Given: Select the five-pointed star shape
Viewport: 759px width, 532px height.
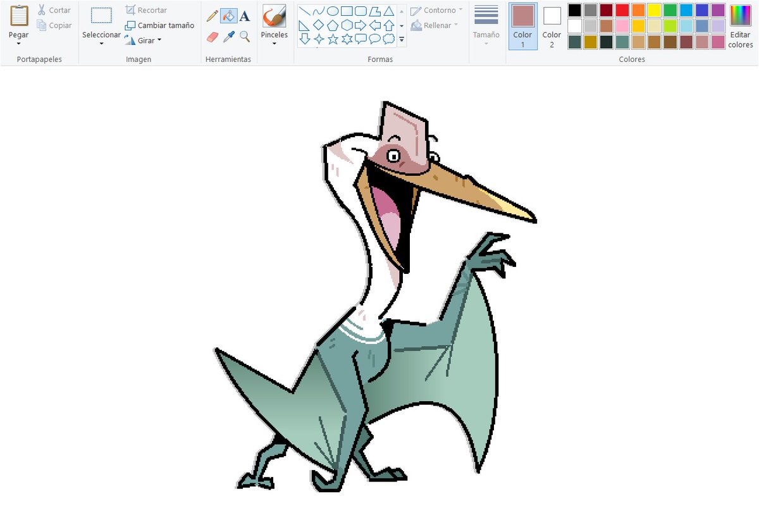Looking at the screenshot, I should point(333,39).
